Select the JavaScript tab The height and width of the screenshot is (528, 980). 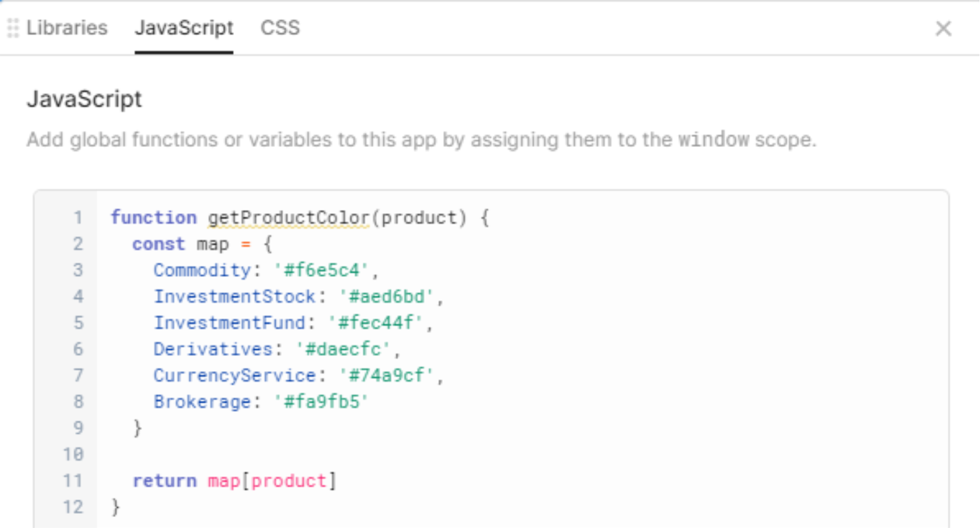pyautogui.click(x=184, y=28)
